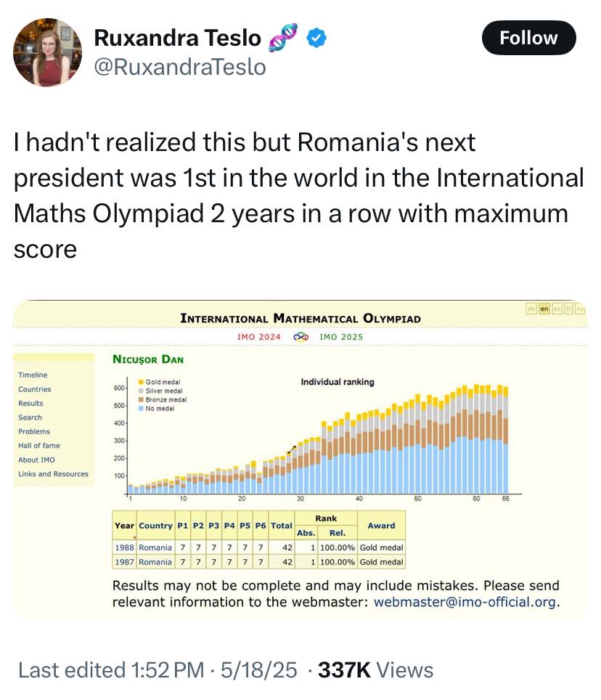Image resolution: width=601 pixels, height=700 pixels.
Task: Click the blue verified badge
Action: click(x=316, y=38)
